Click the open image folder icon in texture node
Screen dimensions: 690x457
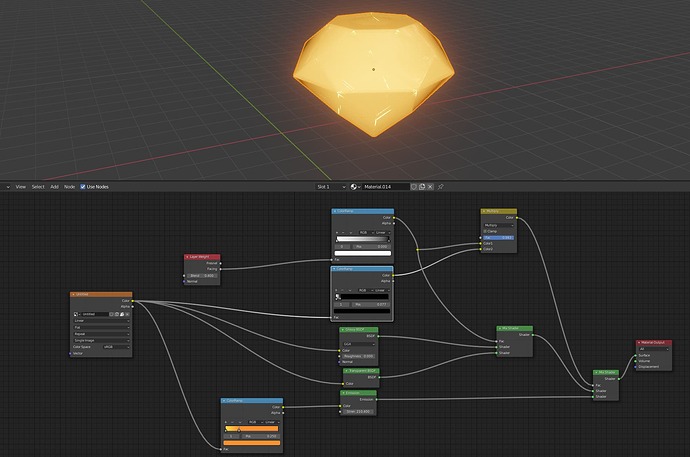(122, 314)
